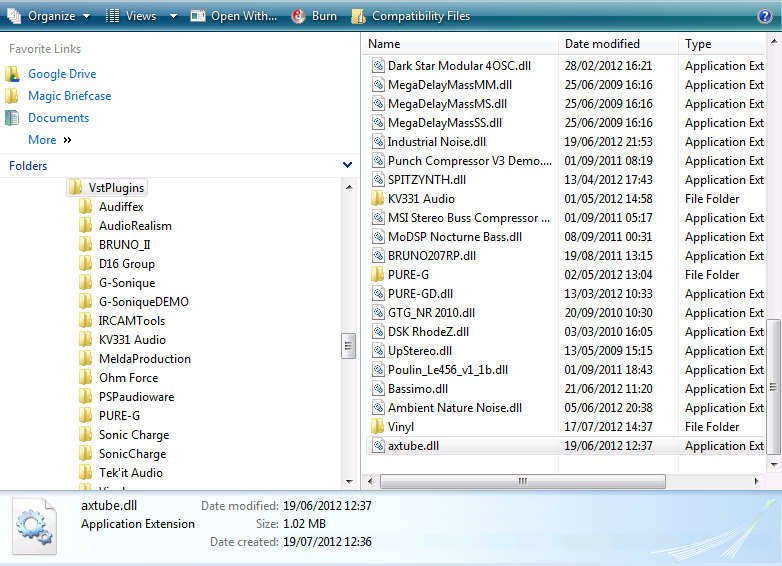Sort by Type column header
Image resolution: width=782 pixels, height=566 pixels.
(722, 44)
